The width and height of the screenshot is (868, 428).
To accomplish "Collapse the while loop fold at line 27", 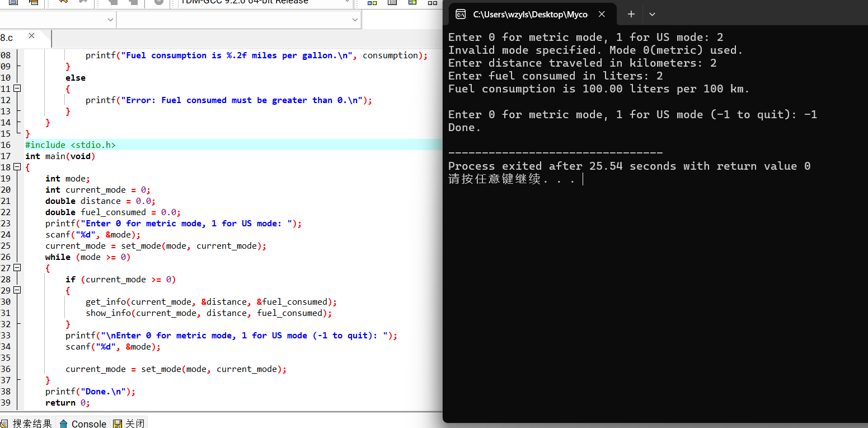I will pos(17,268).
